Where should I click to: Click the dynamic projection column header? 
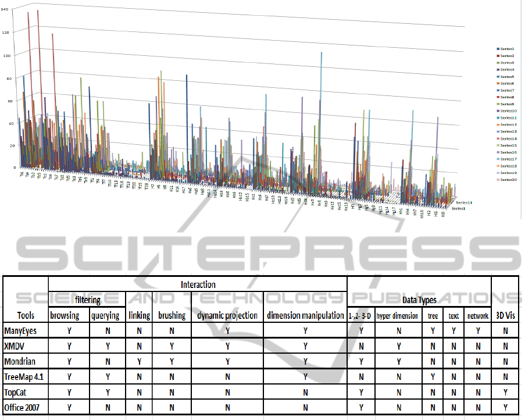(x=227, y=315)
